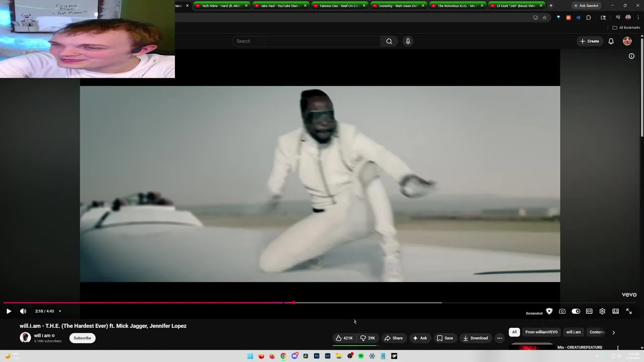
Task: Click the Ask button
Action: click(x=420, y=338)
